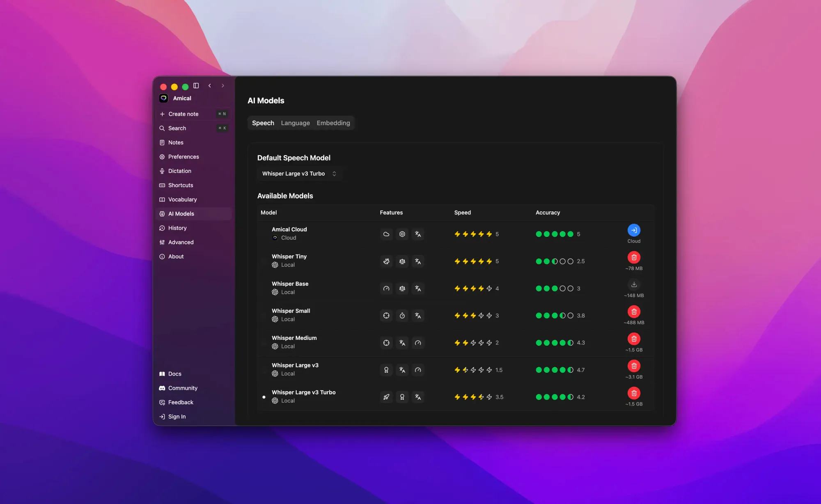This screenshot has width=821, height=504.
Task: Sign In from the bottom of the sidebar
Action: 177,416
